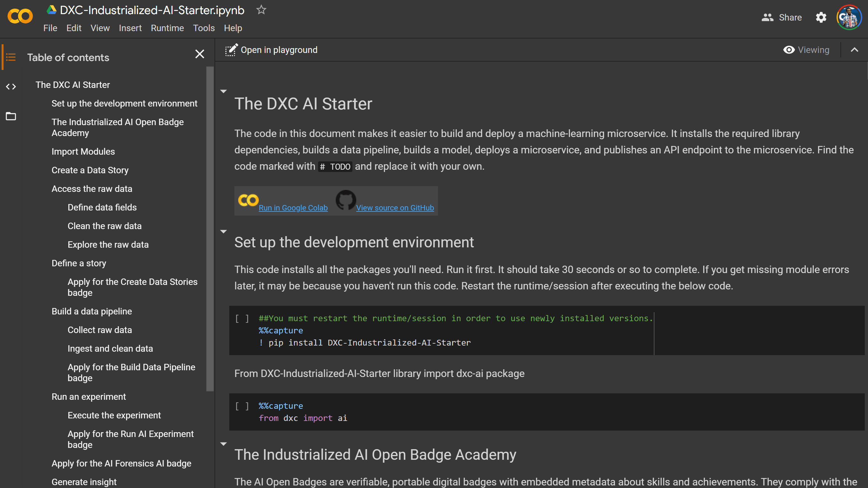868x488 pixels.
Task: Open the Files folder sidebar icon
Action: tap(11, 116)
